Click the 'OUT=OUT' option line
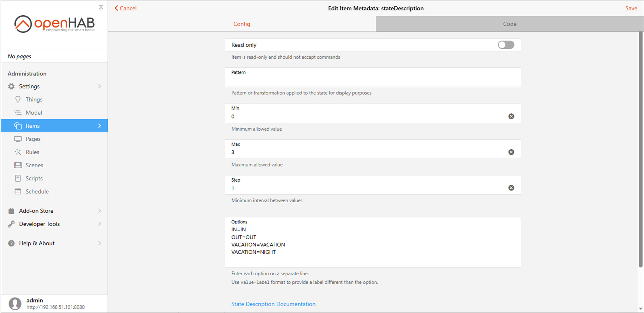The width and height of the screenshot is (644, 313). coord(244,237)
